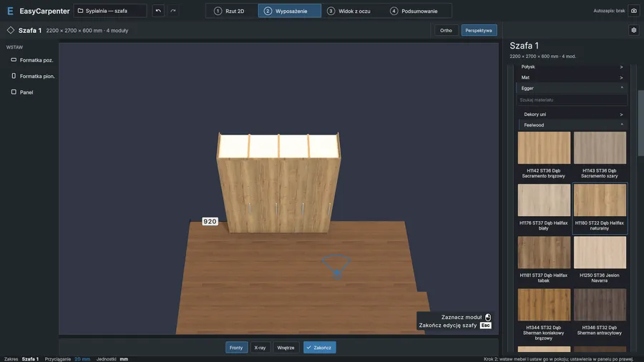Screen dimensions: 644x362
Task: Switch the viewport to Ortho view
Action: pyautogui.click(x=446, y=30)
